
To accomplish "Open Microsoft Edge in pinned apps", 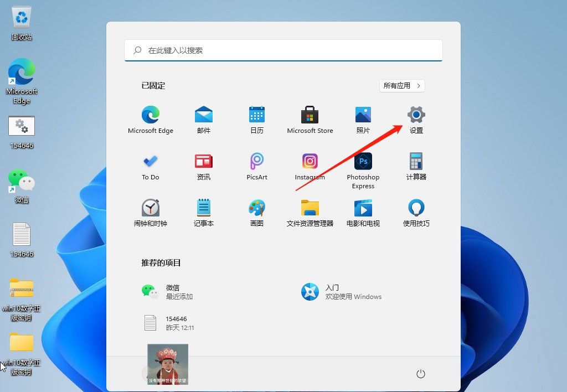I will pos(151,120).
